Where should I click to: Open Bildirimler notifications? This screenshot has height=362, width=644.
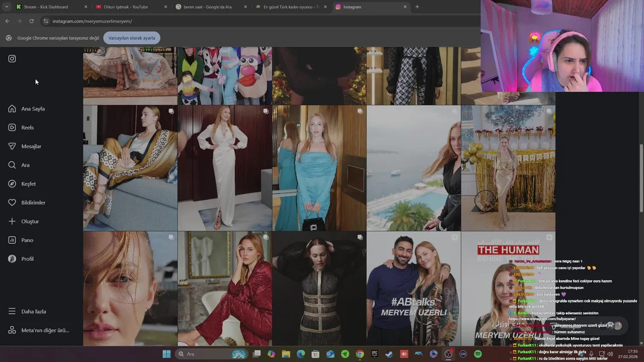[27, 203]
